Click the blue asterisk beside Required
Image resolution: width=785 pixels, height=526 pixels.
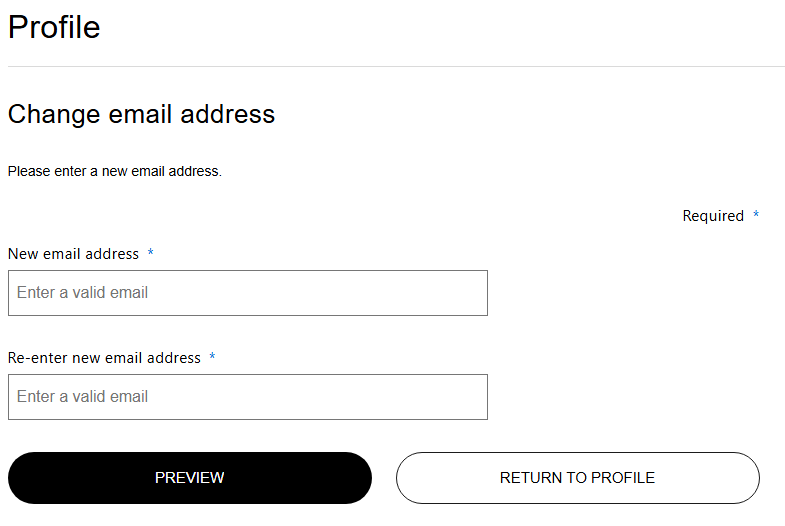click(x=756, y=216)
